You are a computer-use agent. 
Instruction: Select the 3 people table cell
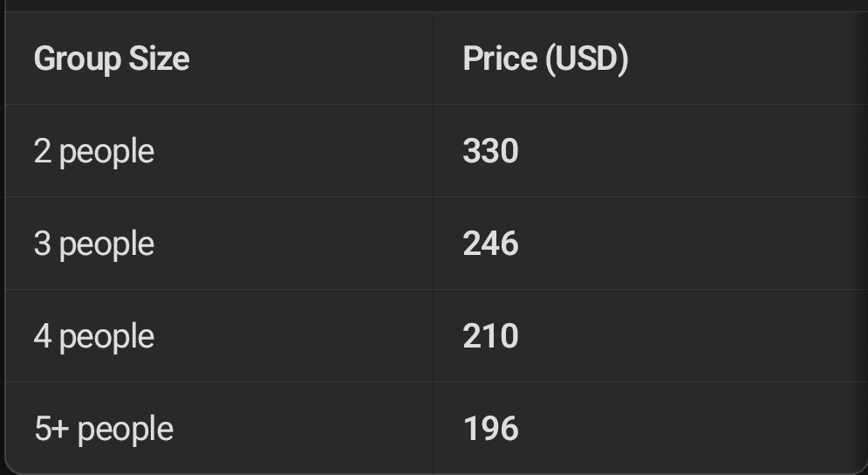(219, 244)
